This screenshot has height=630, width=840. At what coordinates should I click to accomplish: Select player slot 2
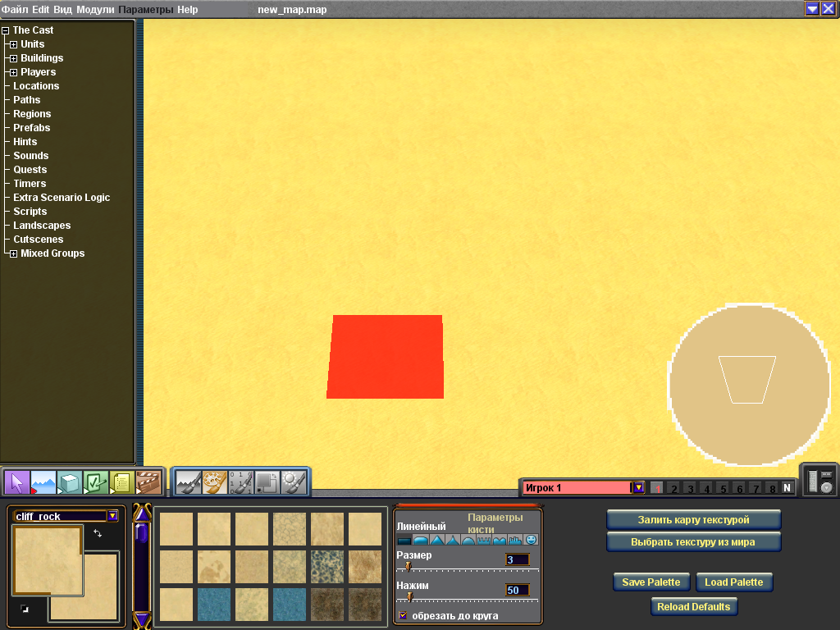coord(674,488)
